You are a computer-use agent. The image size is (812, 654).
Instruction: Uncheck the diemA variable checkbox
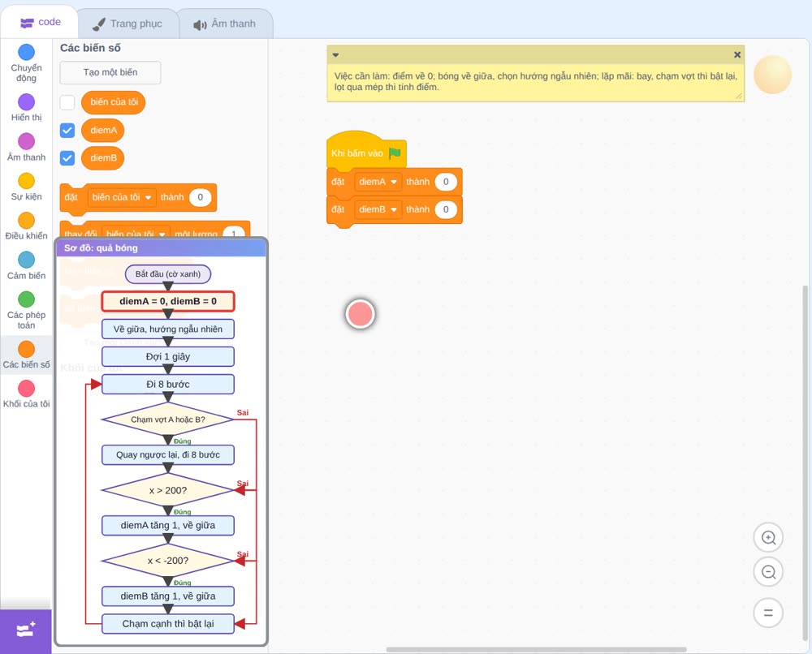(67, 131)
